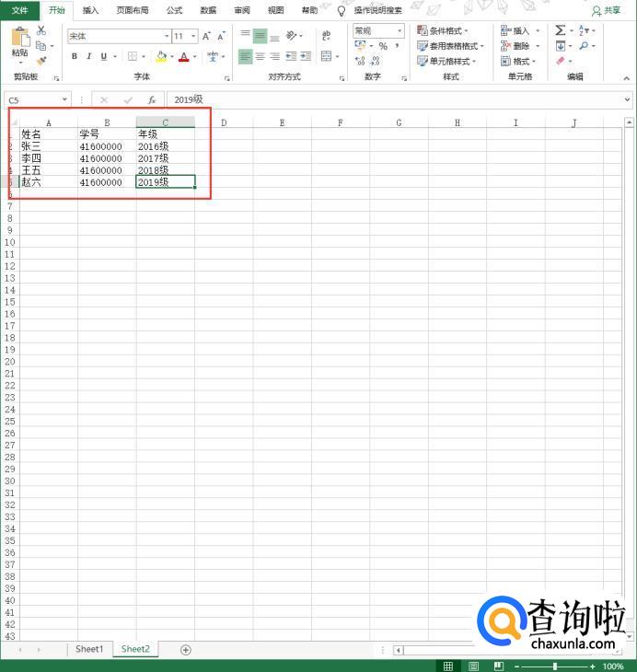The height and width of the screenshot is (672, 637).
Task: Add a new sheet with plus icon
Action: tap(186, 650)
